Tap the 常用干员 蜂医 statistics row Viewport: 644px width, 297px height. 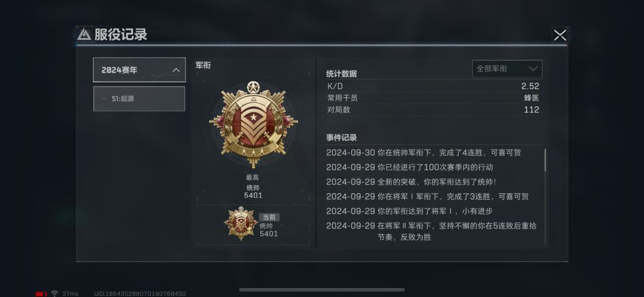434,98
